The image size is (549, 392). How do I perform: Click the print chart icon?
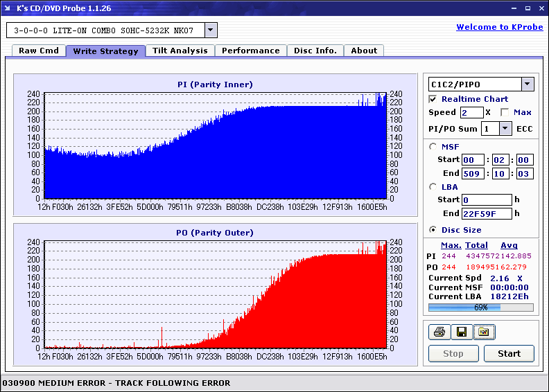[x=439, y=332]
